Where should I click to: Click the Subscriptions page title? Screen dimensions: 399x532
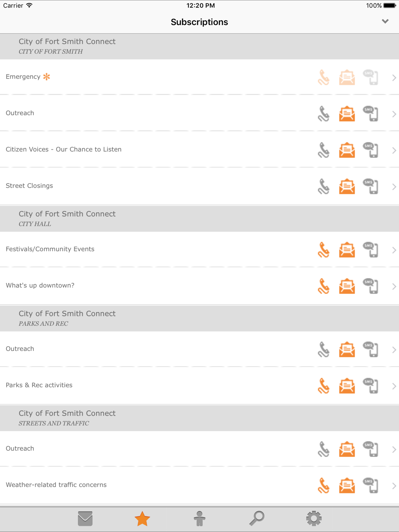click(x=199, y=22)
